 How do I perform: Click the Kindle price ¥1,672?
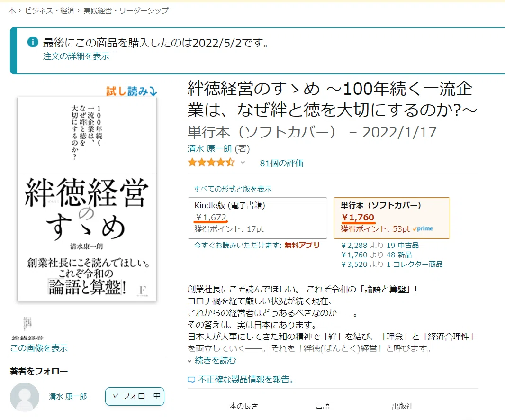[x=211, y=218]
